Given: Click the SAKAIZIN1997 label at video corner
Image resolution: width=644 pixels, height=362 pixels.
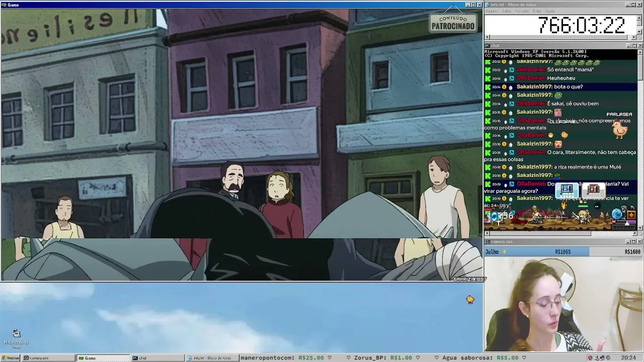Looking at the screenshot, I should 469,279.
